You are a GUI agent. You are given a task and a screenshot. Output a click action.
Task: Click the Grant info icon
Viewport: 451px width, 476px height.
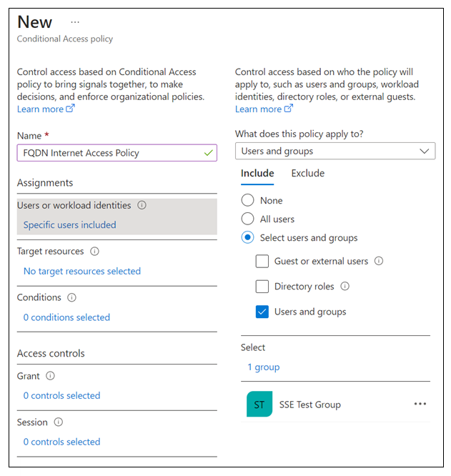(50, 376)
